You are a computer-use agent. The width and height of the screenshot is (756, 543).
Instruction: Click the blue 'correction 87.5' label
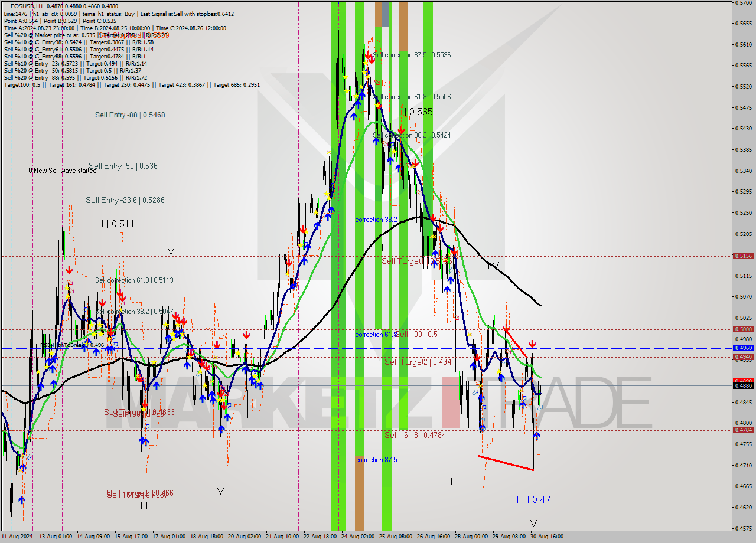coord(376,460)
